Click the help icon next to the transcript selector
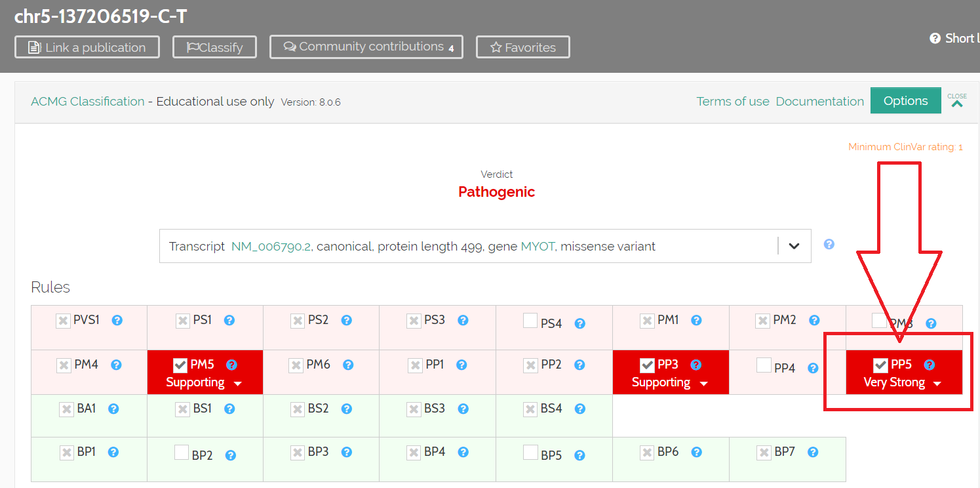Viewport: 980px width, 488px height. tap(829, 243)
